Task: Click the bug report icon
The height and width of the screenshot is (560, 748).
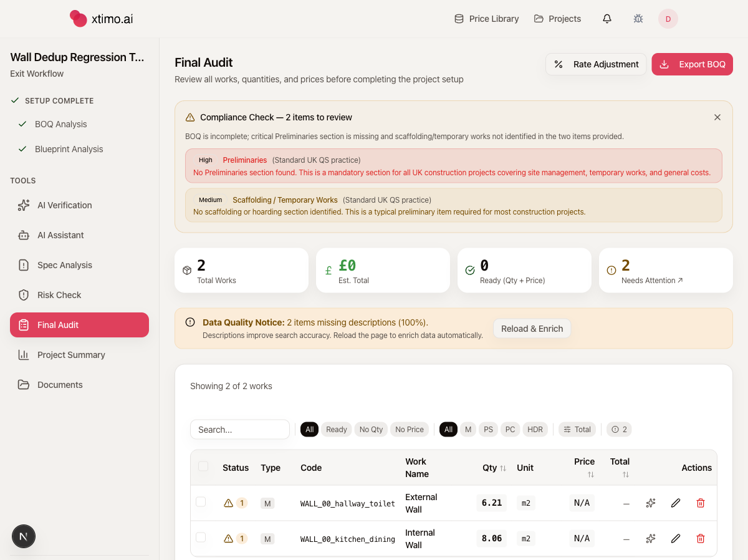Action: tap(638, 19)
